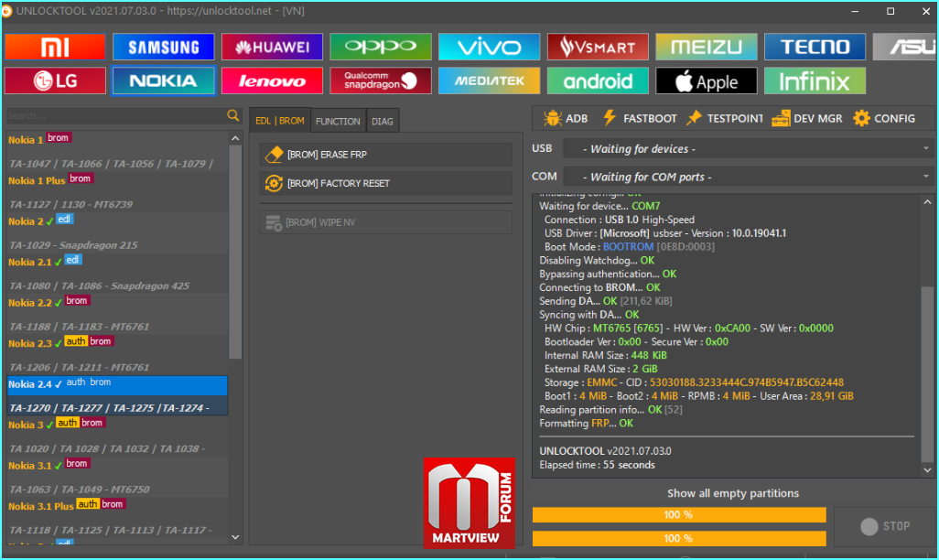The image size is (939, 560).
Task: Open the Testpoint tool
Action: (725, 119)
